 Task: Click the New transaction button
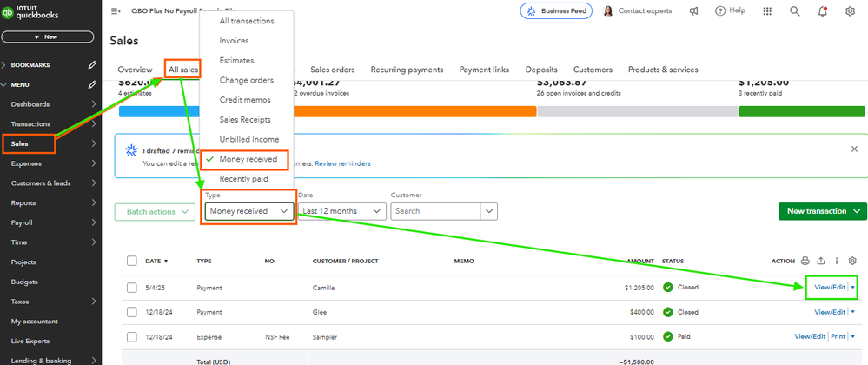pos(821,211)
